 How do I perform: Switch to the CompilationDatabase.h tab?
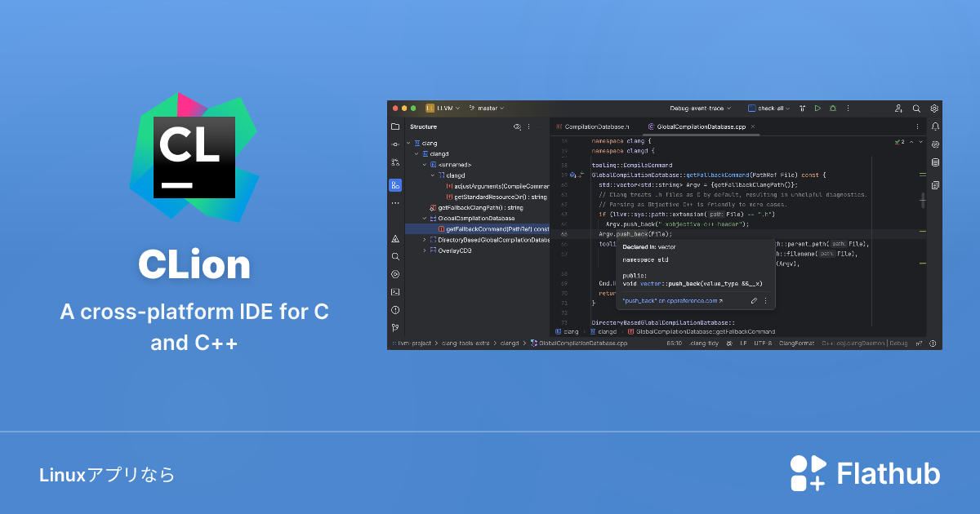(x=595, y=127)
